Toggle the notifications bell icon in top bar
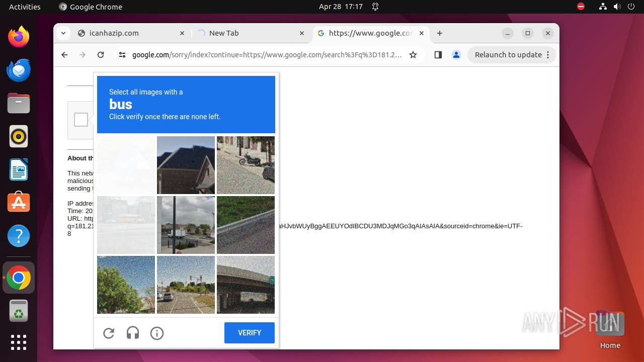This screenshot has height=362, width=644. 375,7
